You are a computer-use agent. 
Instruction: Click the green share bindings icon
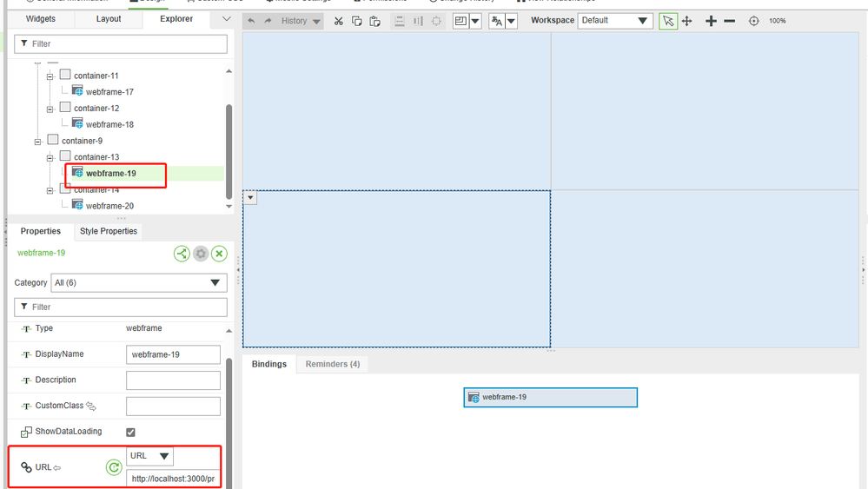point(182,254)
